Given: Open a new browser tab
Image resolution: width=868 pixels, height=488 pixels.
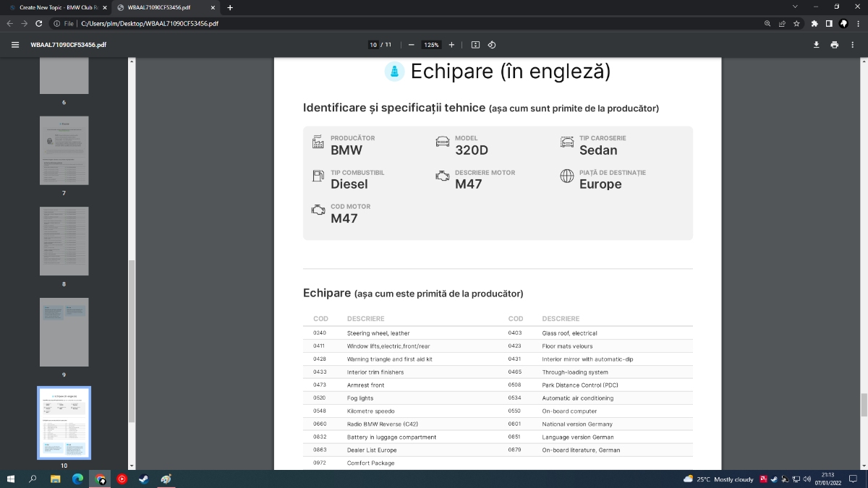Looking at the screenshot, I should (x=230, y=7).
